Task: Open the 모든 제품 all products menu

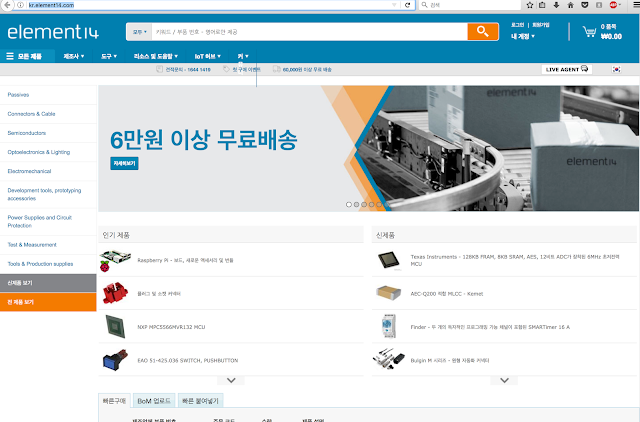Action: (x=27, y=56)
